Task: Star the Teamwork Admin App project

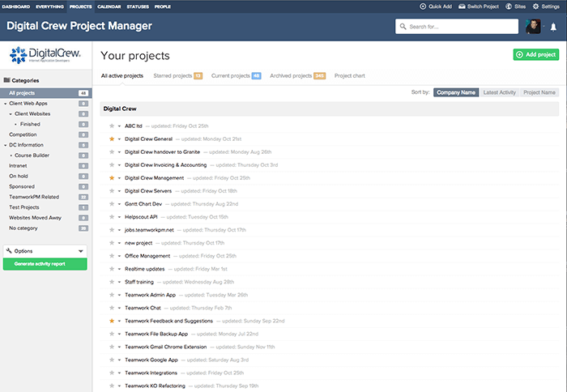Action: click(x=112, y=295)
